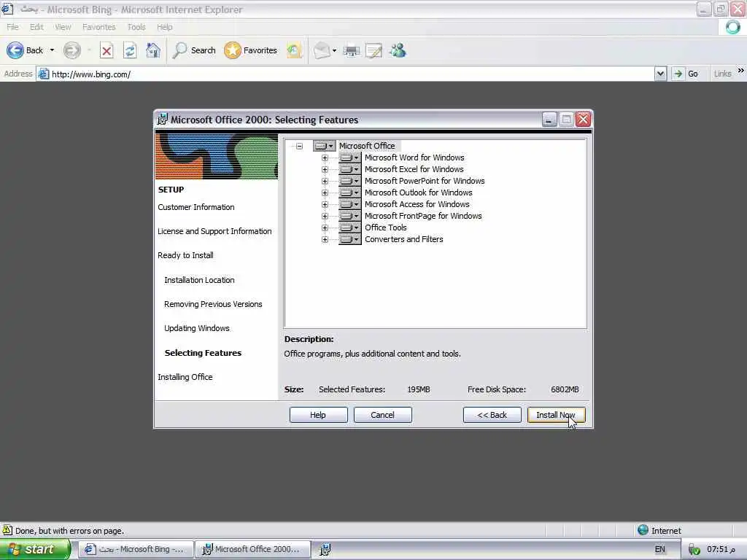This screenshot has height=560, width=747.
Task: Expand Microsoft Word for Windows node
Action: (x=325, y=157)
